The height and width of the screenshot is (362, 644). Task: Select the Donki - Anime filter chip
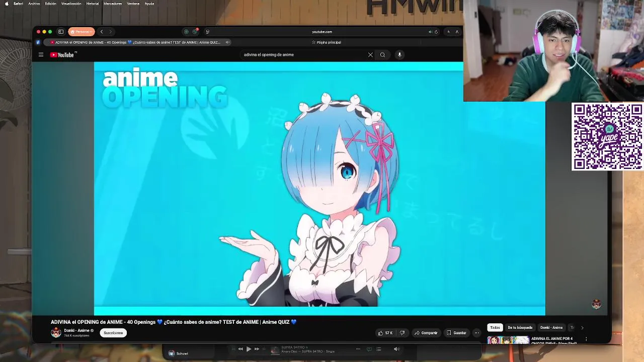coord(551,327)
